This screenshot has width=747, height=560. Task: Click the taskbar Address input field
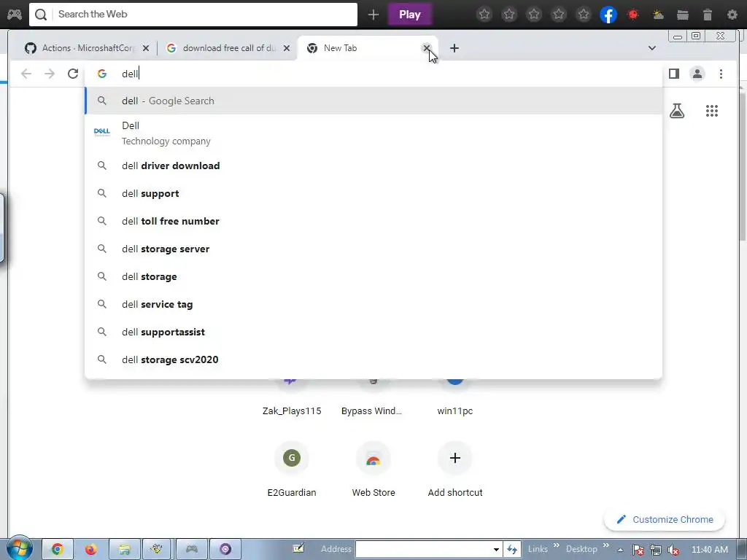point(424,549)
